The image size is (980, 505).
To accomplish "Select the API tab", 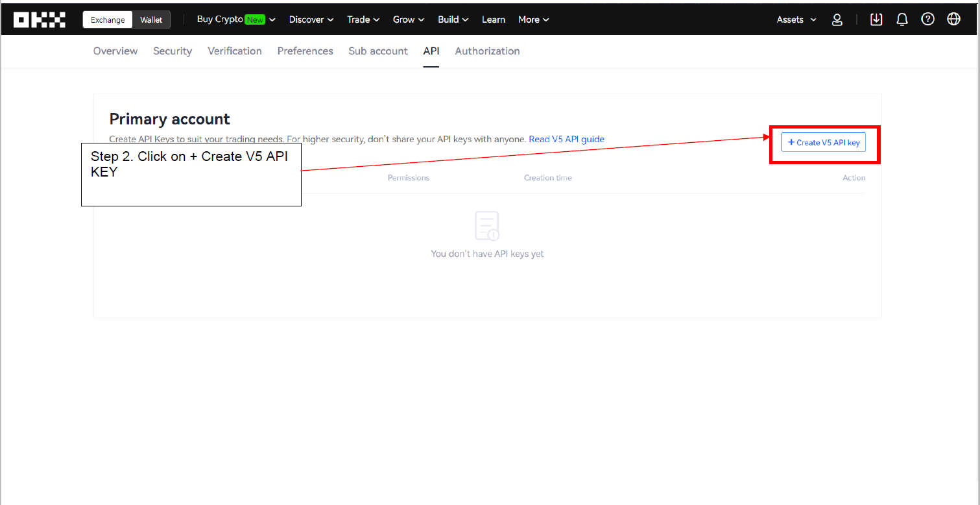I will [431, 51].
